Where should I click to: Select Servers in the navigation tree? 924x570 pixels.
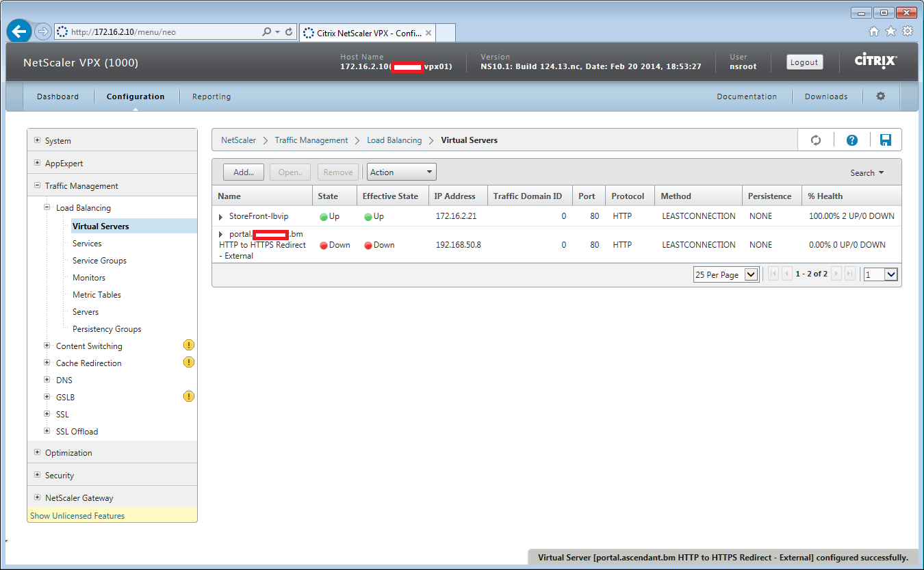86,312
